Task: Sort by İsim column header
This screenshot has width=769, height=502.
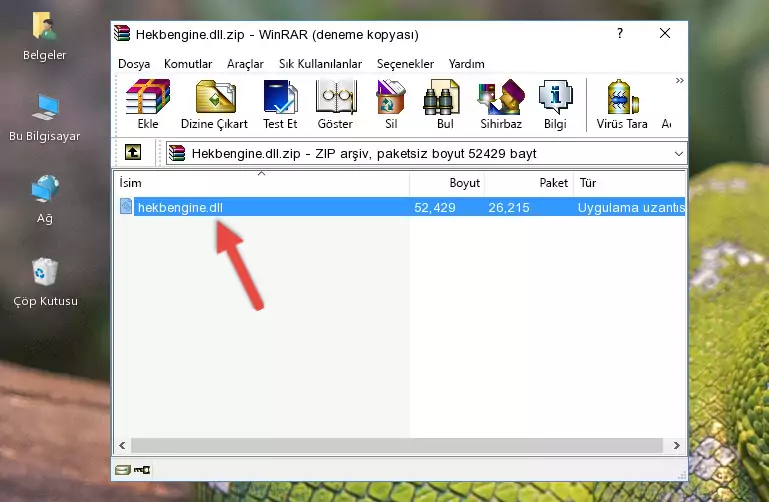Action: click(x=262, y=182)
